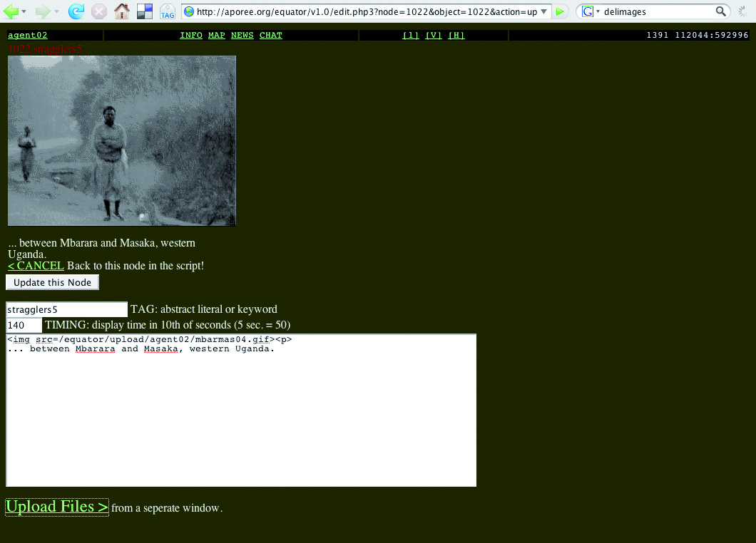The width and height of the screenshot is (756, 543).
Task: Click the CANCEL link
Action: [36, 266]
